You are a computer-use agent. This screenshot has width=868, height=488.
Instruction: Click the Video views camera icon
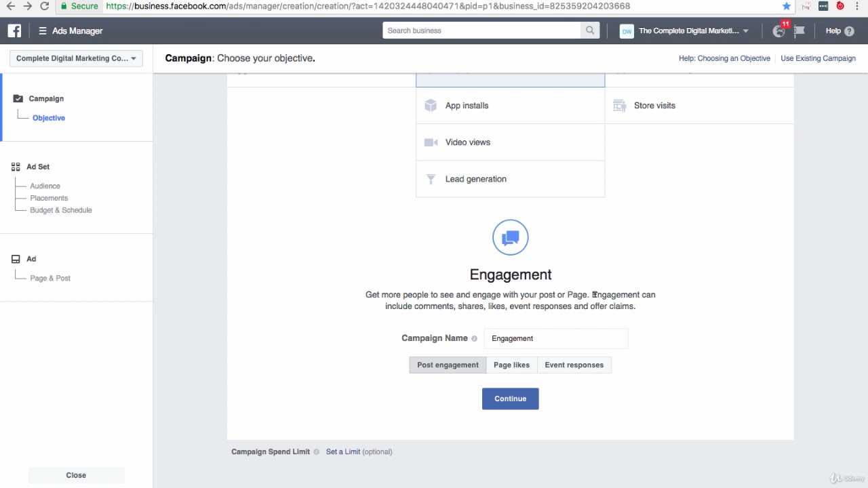pos(431,142)
